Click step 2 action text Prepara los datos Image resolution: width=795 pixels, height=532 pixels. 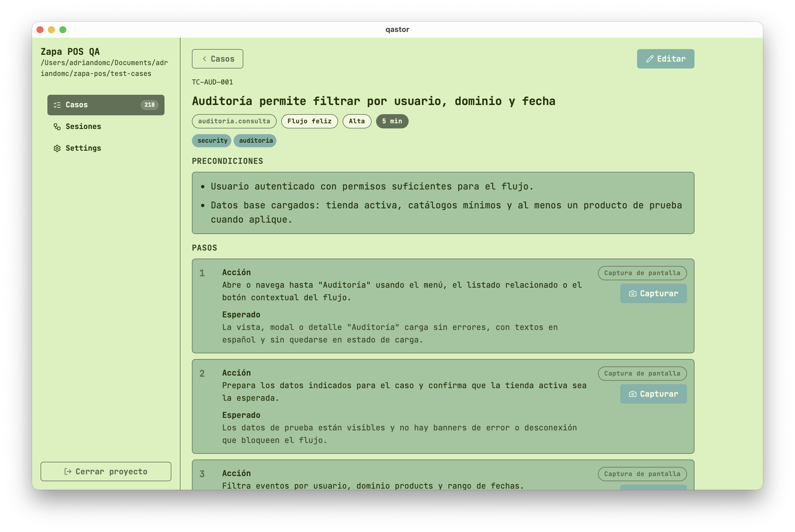point(404,392)
